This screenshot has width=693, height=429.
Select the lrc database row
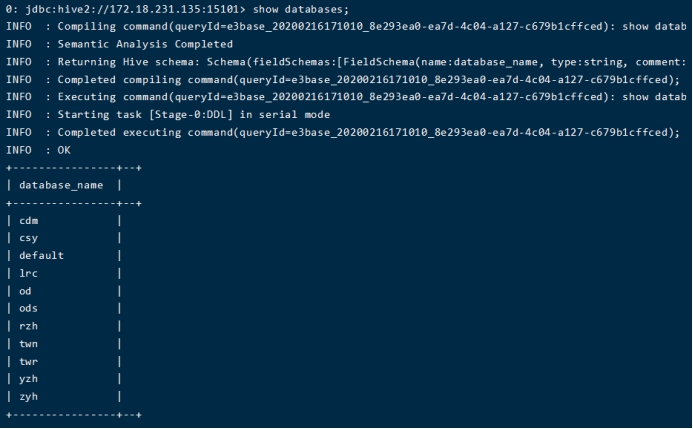point(29,273)
